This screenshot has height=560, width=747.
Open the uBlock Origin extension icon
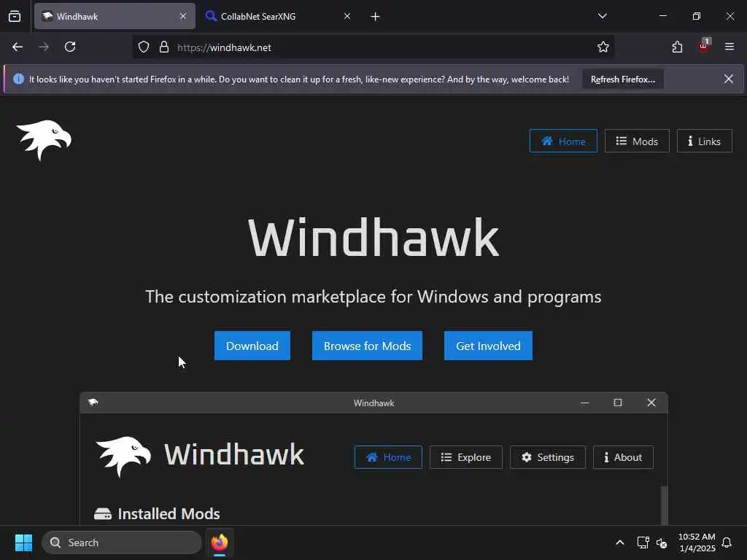[704, 46]
